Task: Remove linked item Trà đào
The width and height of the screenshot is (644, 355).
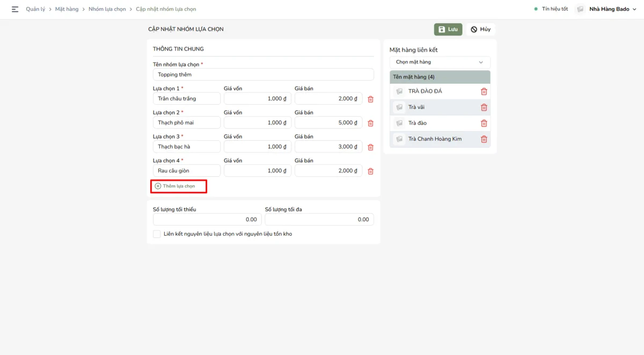Action: (x=484, y=123)
